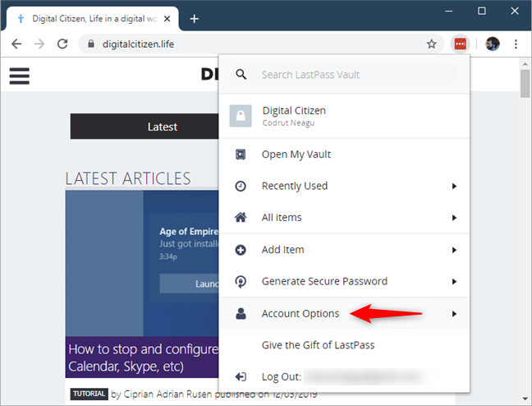Image resolution: width=532 pixels, height=406 pixels.
Task: Select Generate Secure Password
Action: point(344,282)
